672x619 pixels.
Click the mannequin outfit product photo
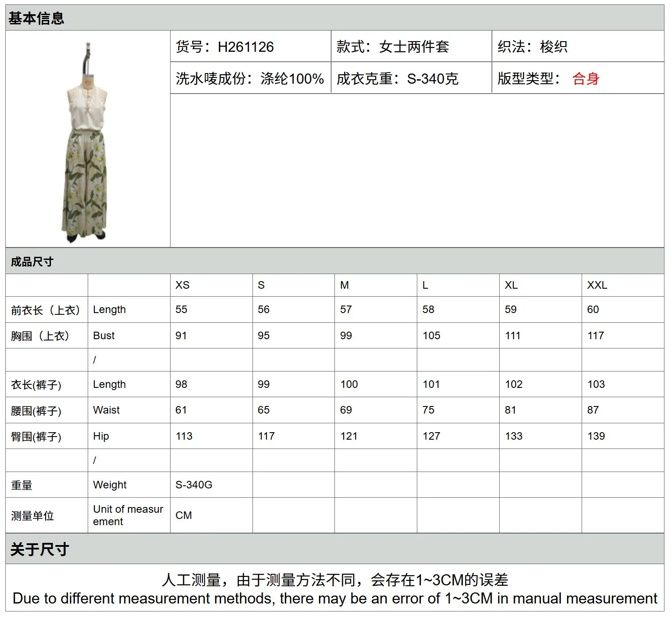coord(85,142)
